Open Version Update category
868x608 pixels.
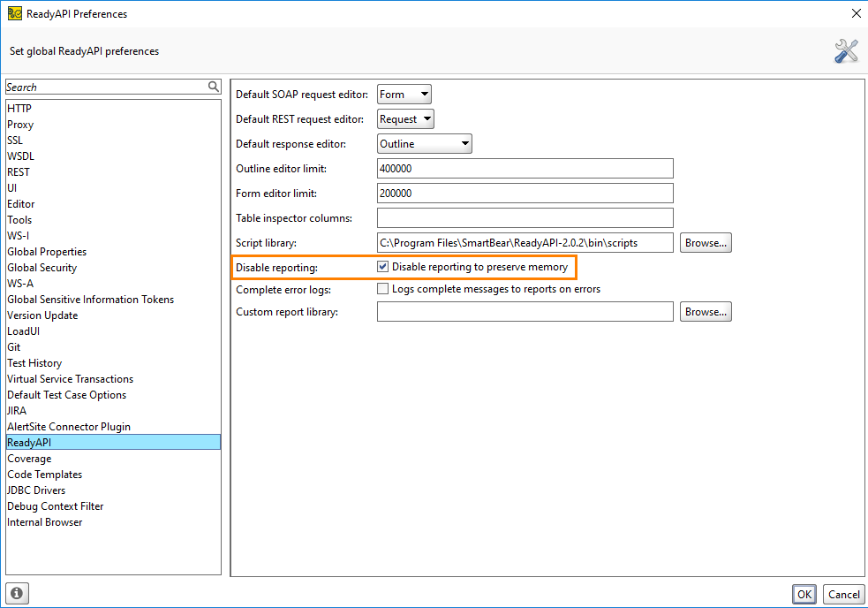pyautogui.click(x=114, y=315)
